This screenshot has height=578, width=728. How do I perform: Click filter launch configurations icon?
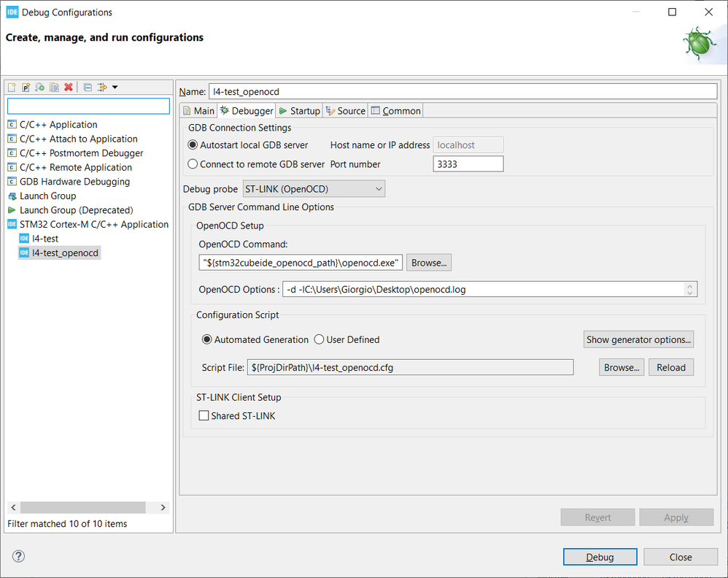[101, 87]
